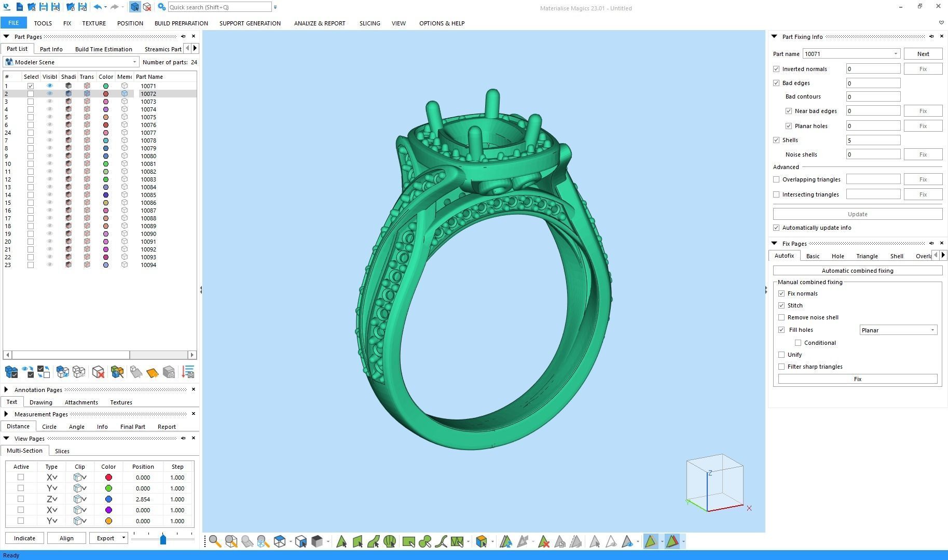Click the Zoom magnifier icon in bottom toolbar
This screenshot has width=948, height=560.
click(x=215, y=542)
